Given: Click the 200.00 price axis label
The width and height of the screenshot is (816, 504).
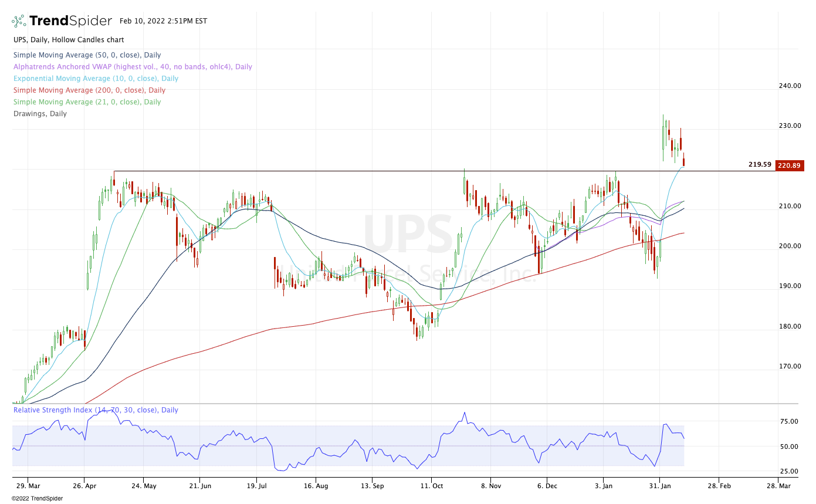Looking at the screenshot, I should tap(790, 246).
